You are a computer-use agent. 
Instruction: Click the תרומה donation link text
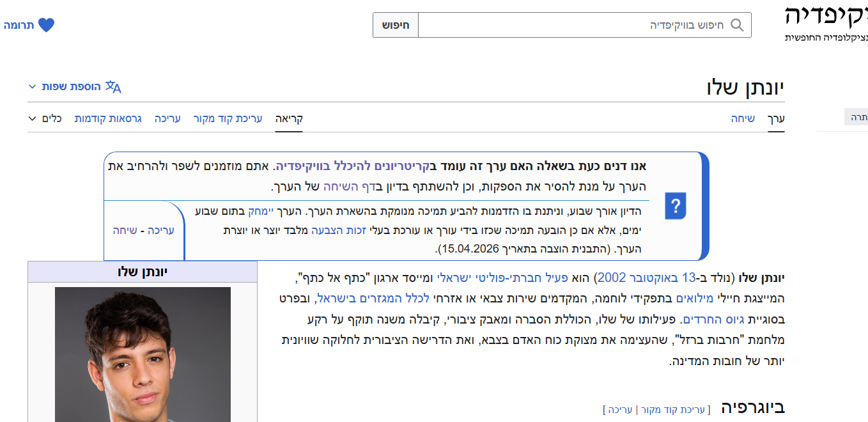coord(19,25)
